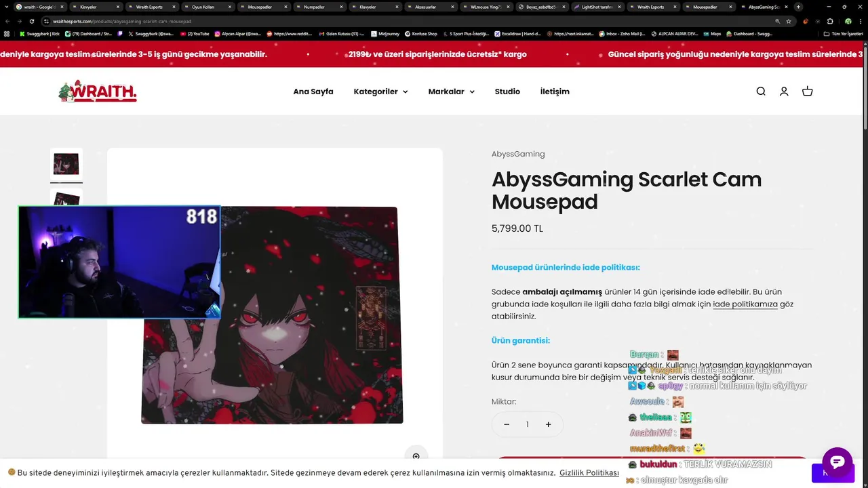Screen dimensions: 868x488
Task: Open the Tüm Yer İşaretleri folder
Action: (x=844, y=33)
